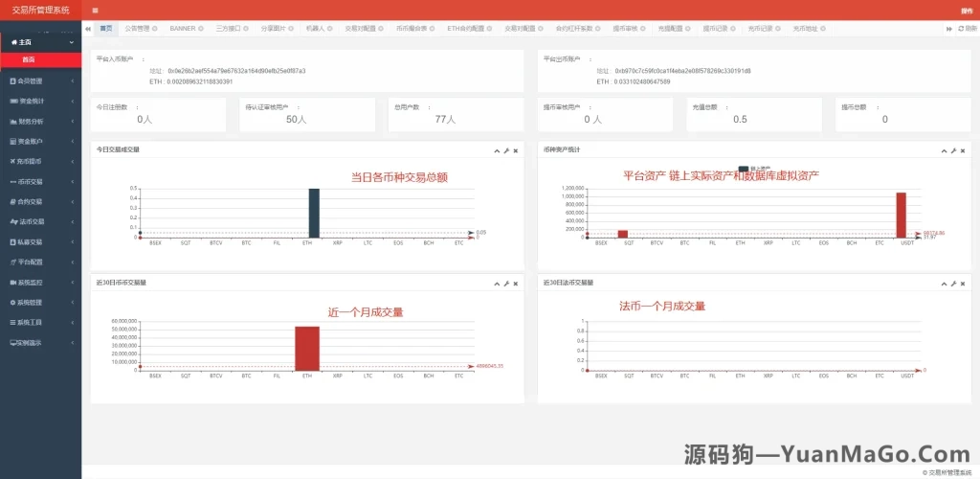Viewport: 980px width, 479px height.
Task: Click the 系统工具 list icon
Action: (13, 322)
